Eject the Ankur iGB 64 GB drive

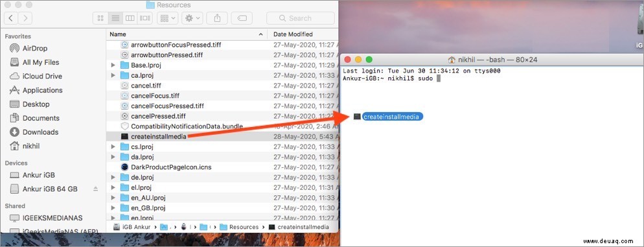coord(96,189)
